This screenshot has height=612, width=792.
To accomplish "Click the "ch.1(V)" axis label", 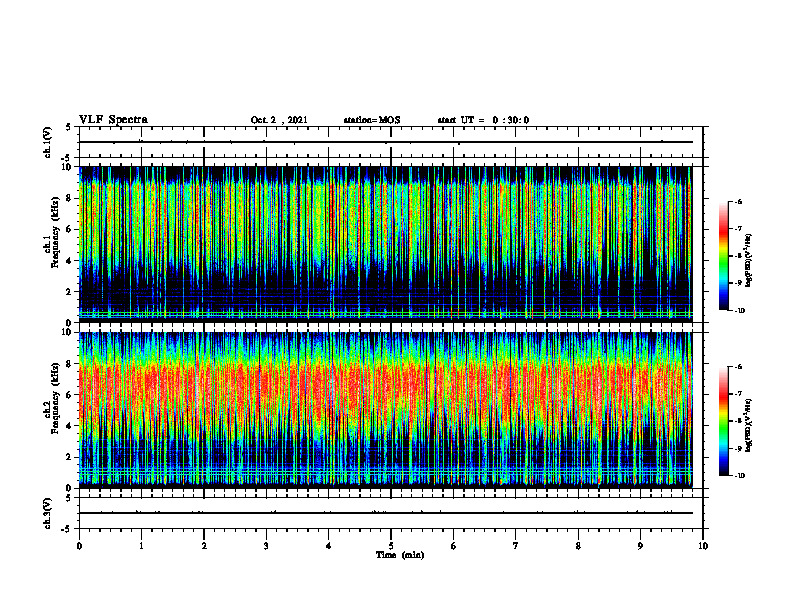I will tap(48, 142).
